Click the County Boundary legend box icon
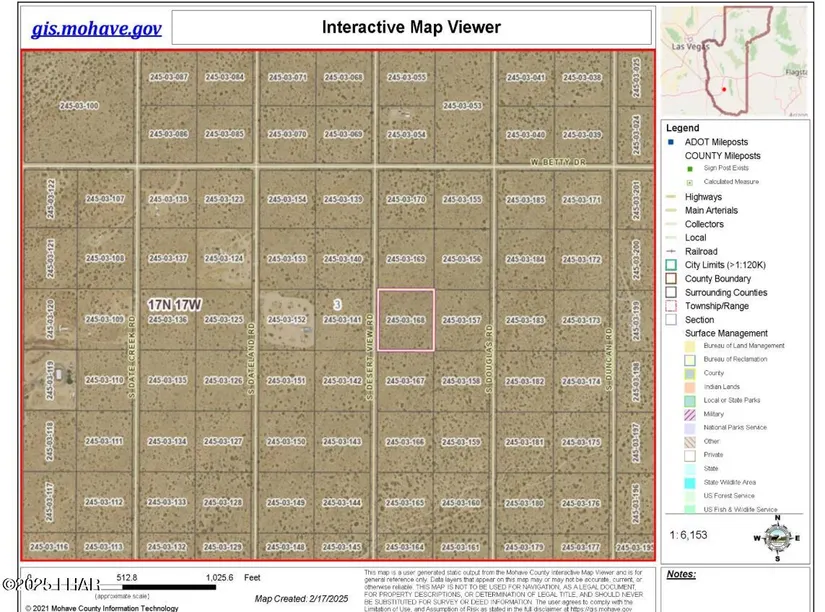 671,279
